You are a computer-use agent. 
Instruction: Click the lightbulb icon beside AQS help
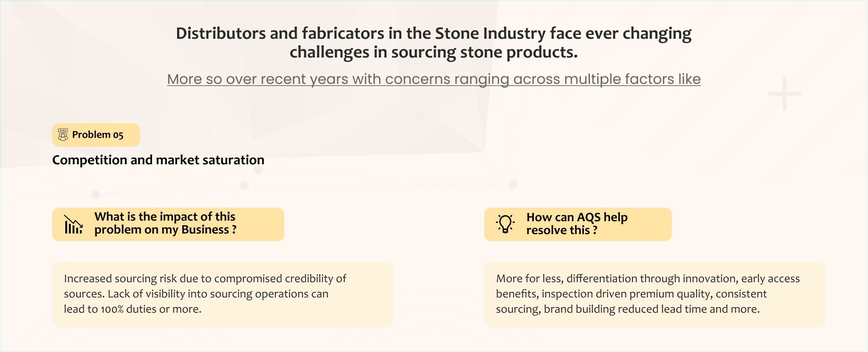coord(505,224)
